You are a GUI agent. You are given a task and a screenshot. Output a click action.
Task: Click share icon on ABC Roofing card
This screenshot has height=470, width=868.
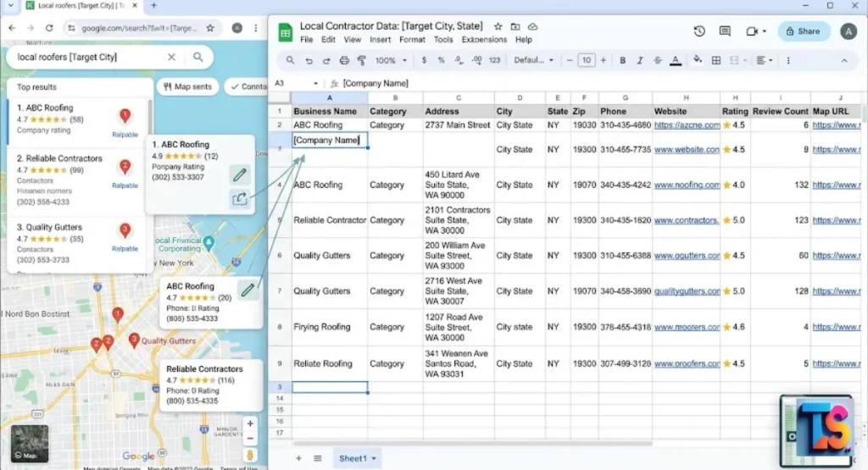pyautogui.click(x=240, y=198)
